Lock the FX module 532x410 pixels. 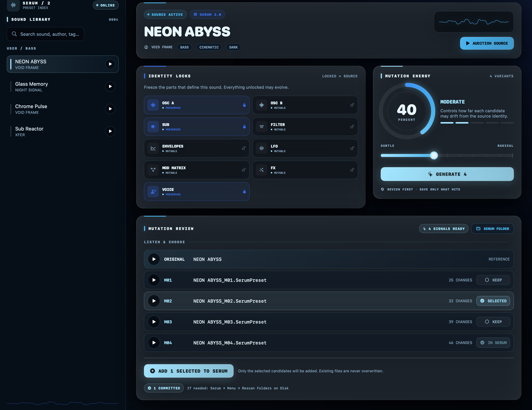pos(352,170)
